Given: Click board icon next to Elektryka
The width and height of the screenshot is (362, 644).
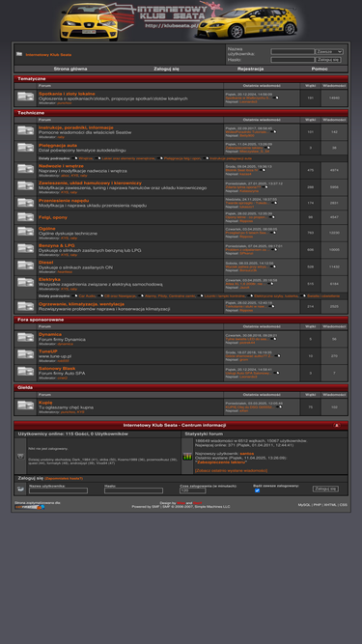Looking at the screenshot, I should click(25, 282).
